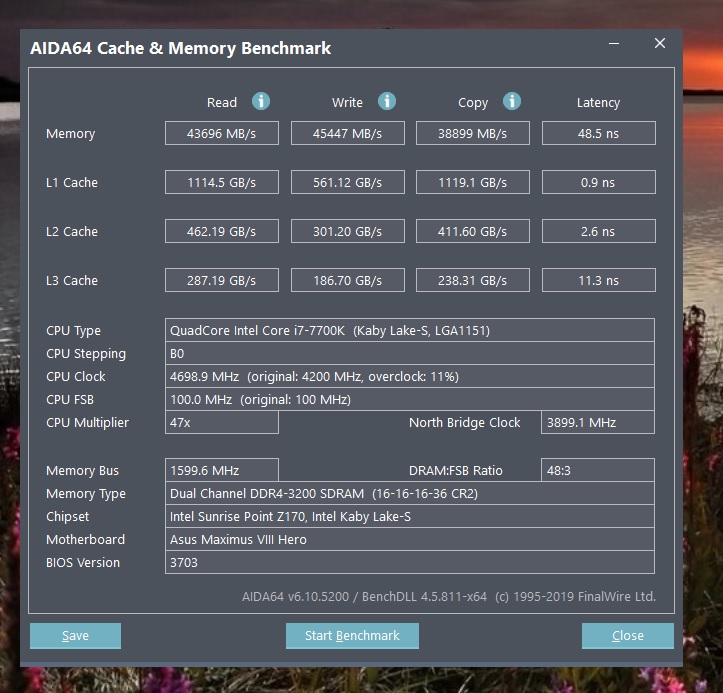This screenshot has width=723, height=693.
Task: Close the AIDA64 window via X
Action: point(660,43)
